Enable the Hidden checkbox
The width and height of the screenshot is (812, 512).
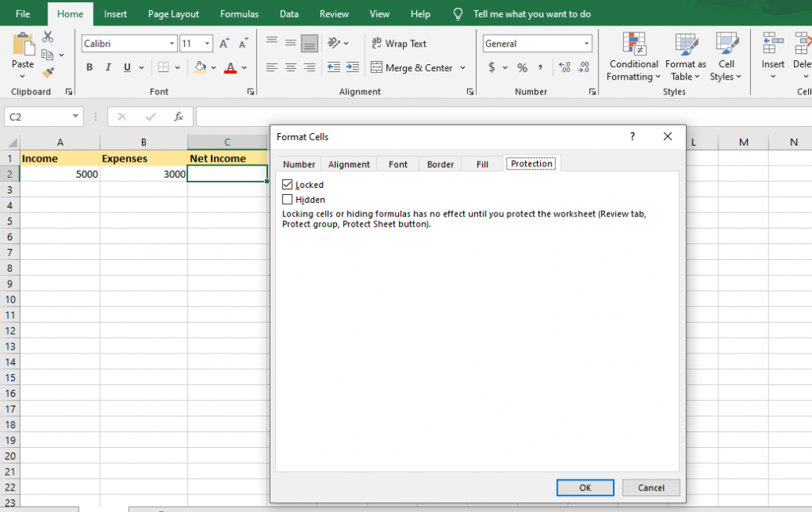(x=288, y=200)
